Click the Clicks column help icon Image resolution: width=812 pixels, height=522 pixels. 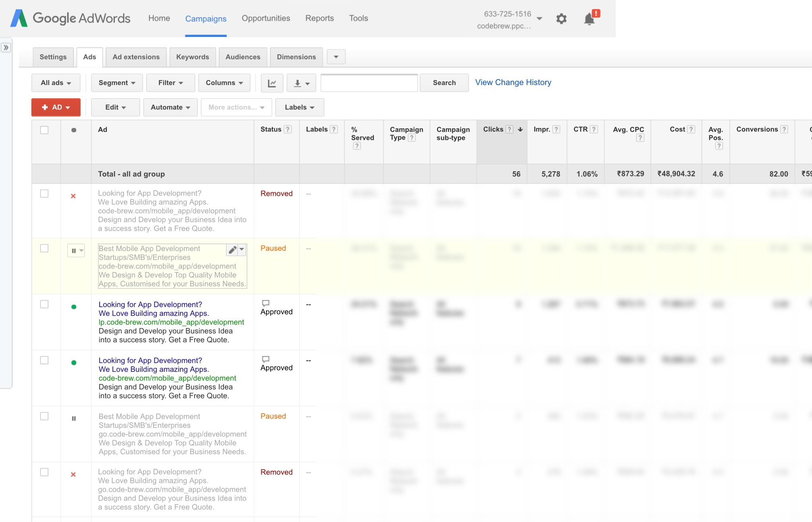509,130
